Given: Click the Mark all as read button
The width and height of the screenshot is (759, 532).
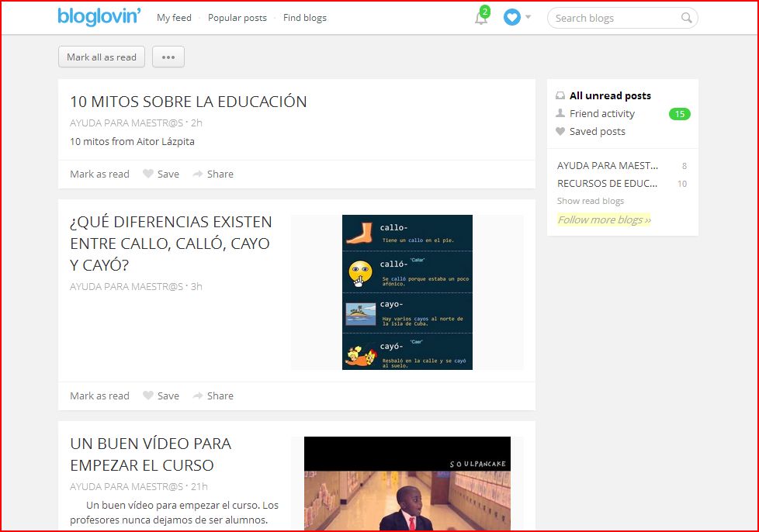Looking at the screenshot, I should tap(101, 56).
